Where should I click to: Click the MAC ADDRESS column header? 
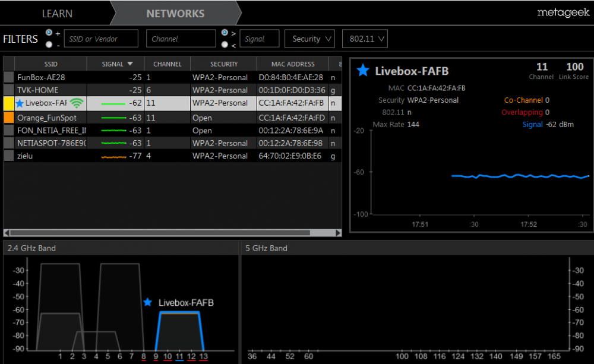click(x=293, y=64)
